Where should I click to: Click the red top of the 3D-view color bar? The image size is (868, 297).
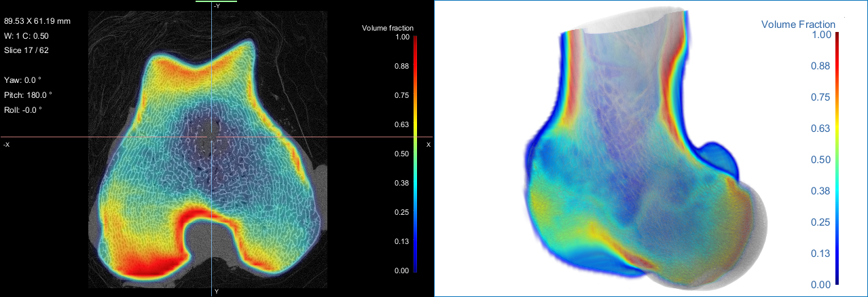coord(839,37)
